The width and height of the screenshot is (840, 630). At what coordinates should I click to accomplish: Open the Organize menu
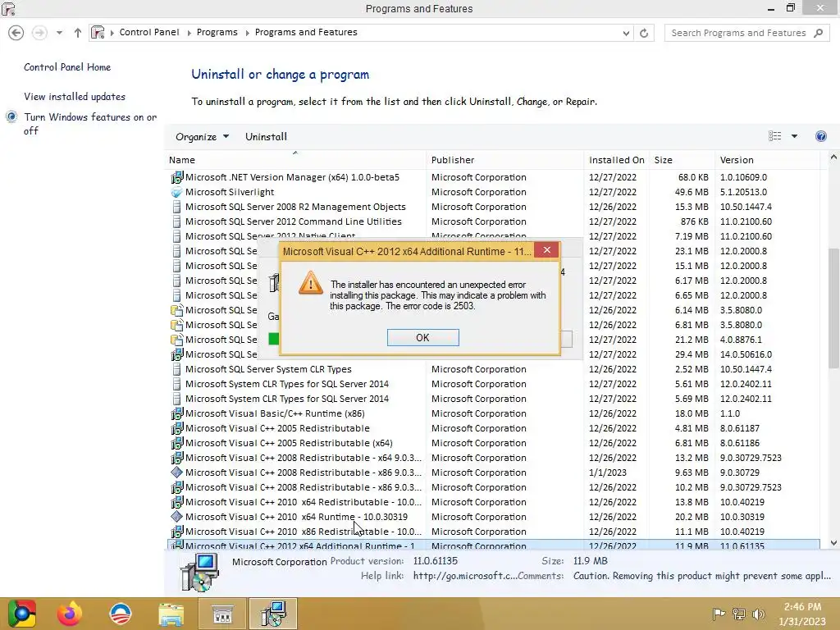[202, 137]
